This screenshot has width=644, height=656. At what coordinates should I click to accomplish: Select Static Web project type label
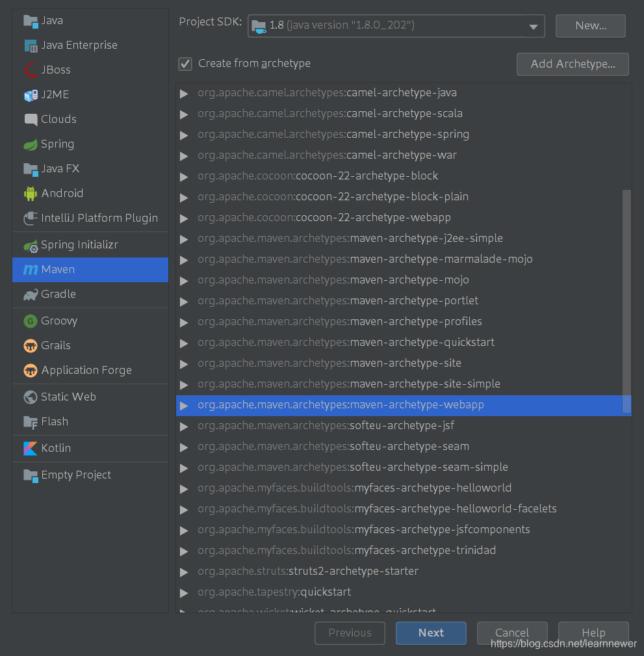pyautogui.click(x=69, y=397)
